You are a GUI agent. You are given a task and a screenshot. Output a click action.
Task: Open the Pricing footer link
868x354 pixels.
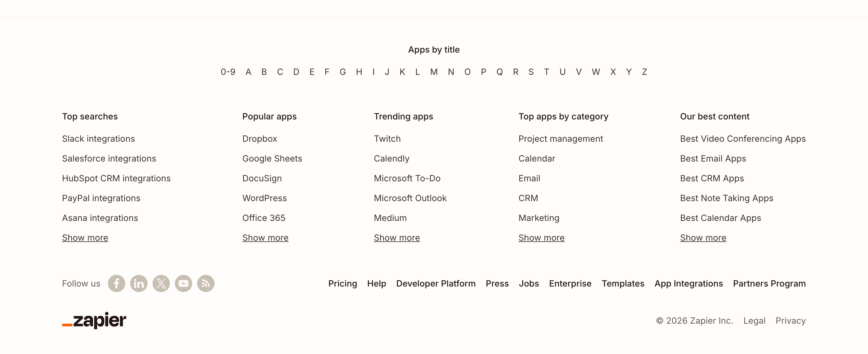342,283
